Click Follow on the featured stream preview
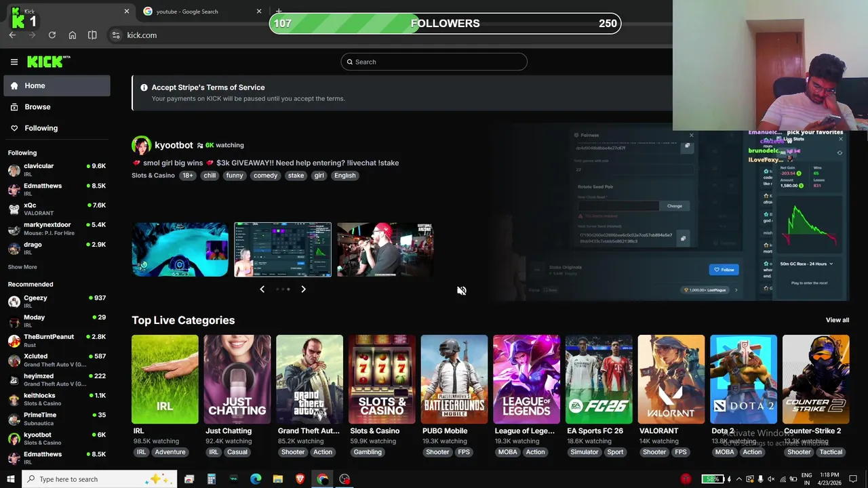The width and height of the screenshot is (868, 488). click(x=724, y=270)
